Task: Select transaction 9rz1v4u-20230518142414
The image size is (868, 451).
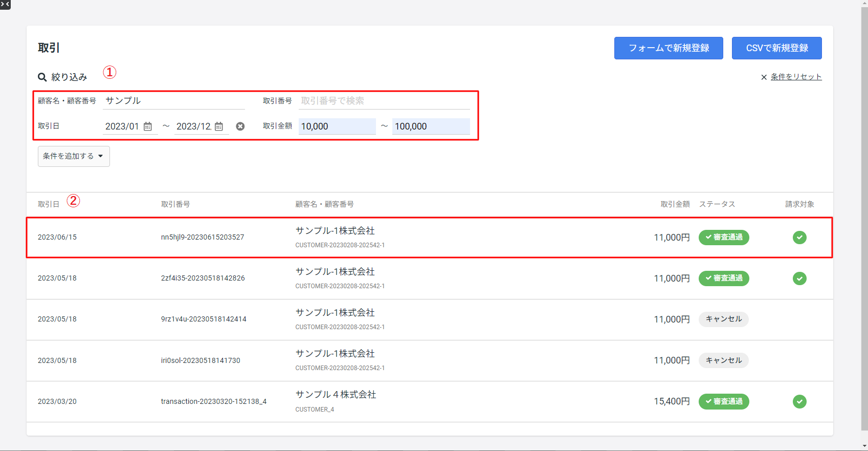Action: coord(204,319)
